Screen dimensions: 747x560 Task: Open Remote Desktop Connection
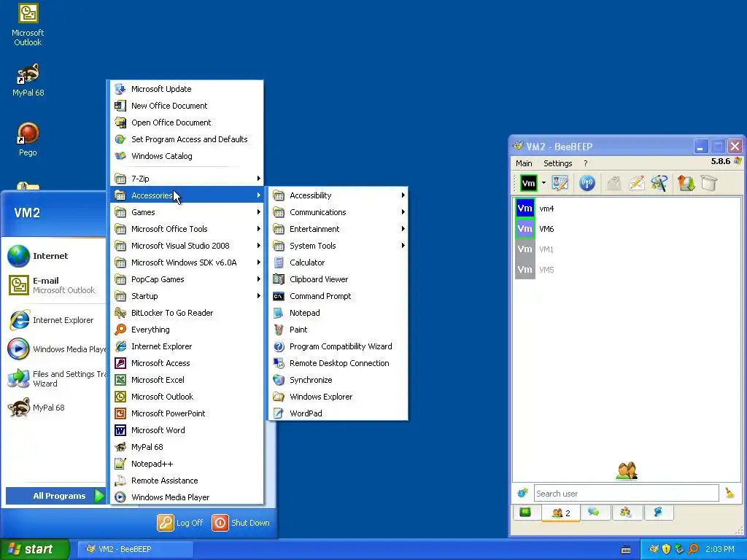coord(338,363)
